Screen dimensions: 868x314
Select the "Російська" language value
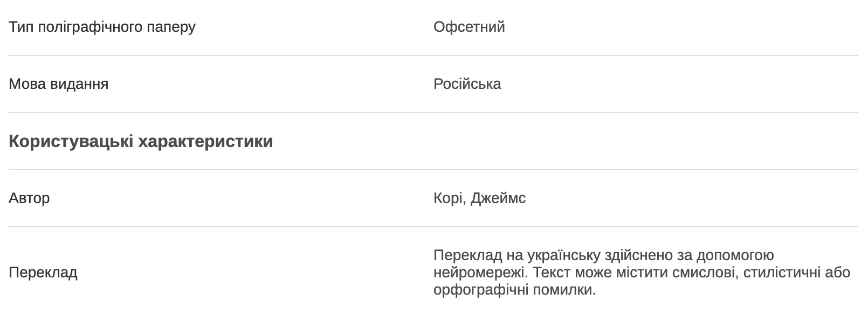[467, 84]
